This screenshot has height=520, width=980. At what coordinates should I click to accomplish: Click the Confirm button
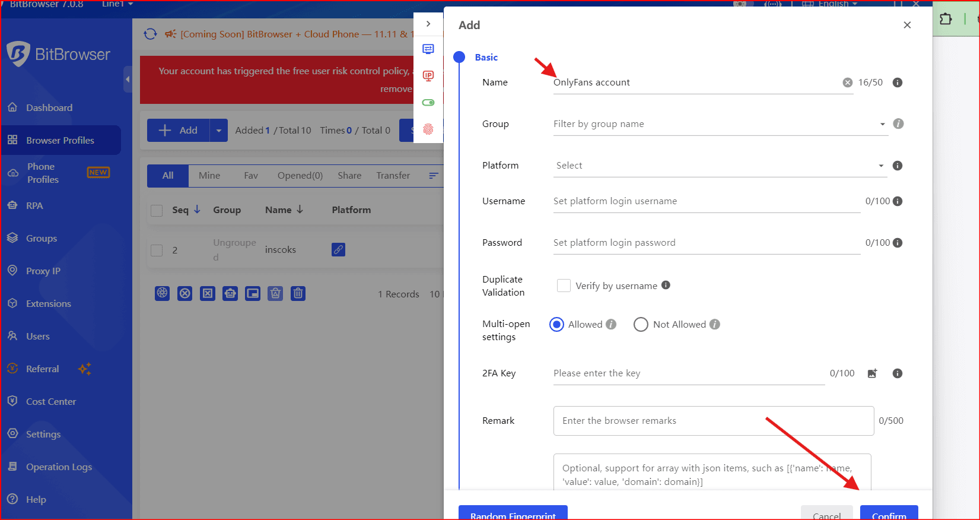point(889,514)
